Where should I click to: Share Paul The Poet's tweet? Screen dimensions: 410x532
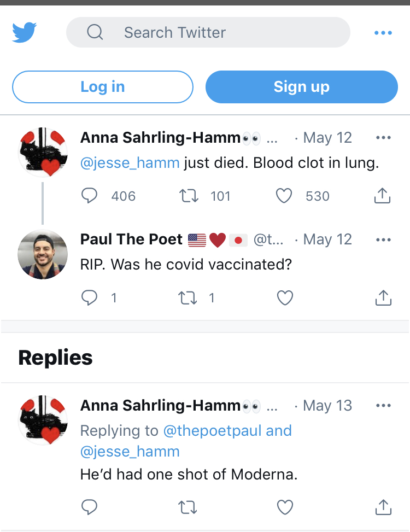click(x=383, y=297)
